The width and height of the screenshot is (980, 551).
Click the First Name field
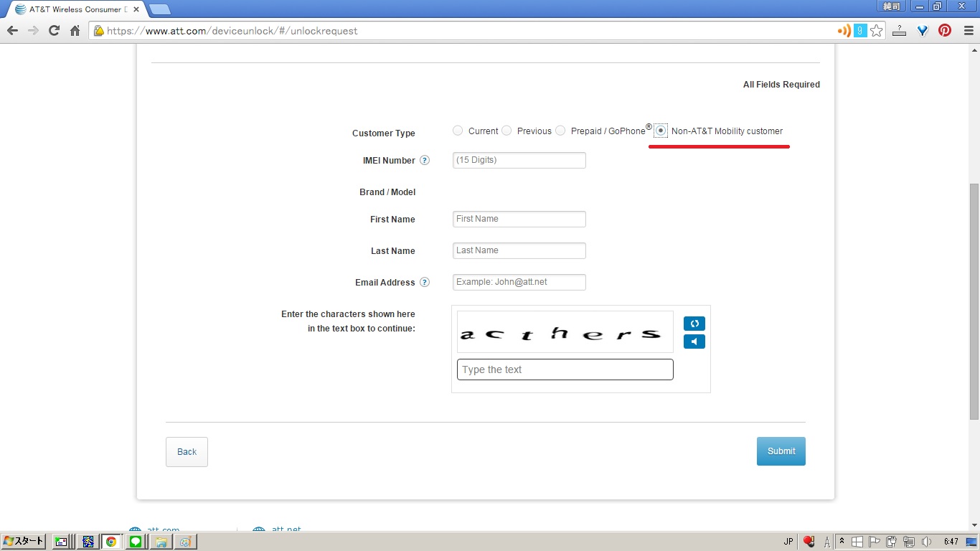[519, 219]
